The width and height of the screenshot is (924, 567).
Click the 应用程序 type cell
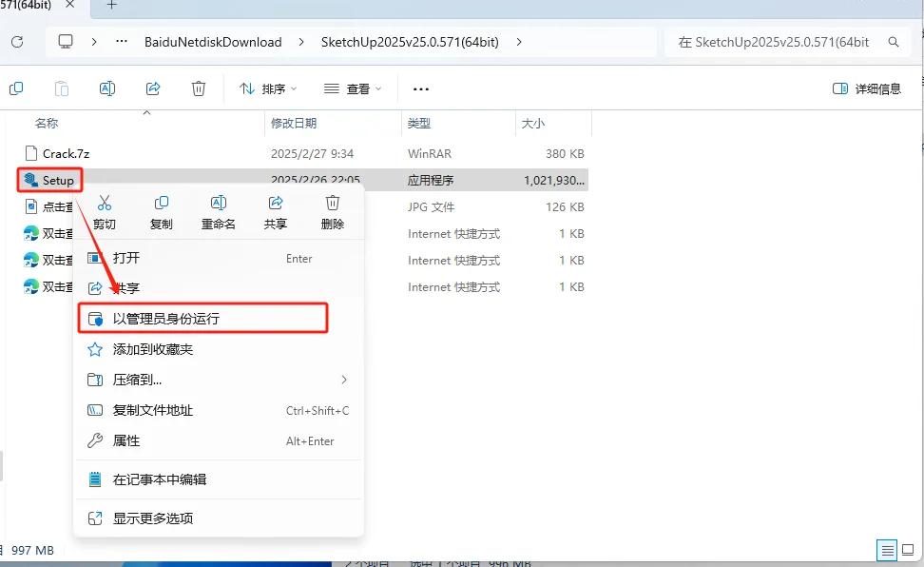431,181
